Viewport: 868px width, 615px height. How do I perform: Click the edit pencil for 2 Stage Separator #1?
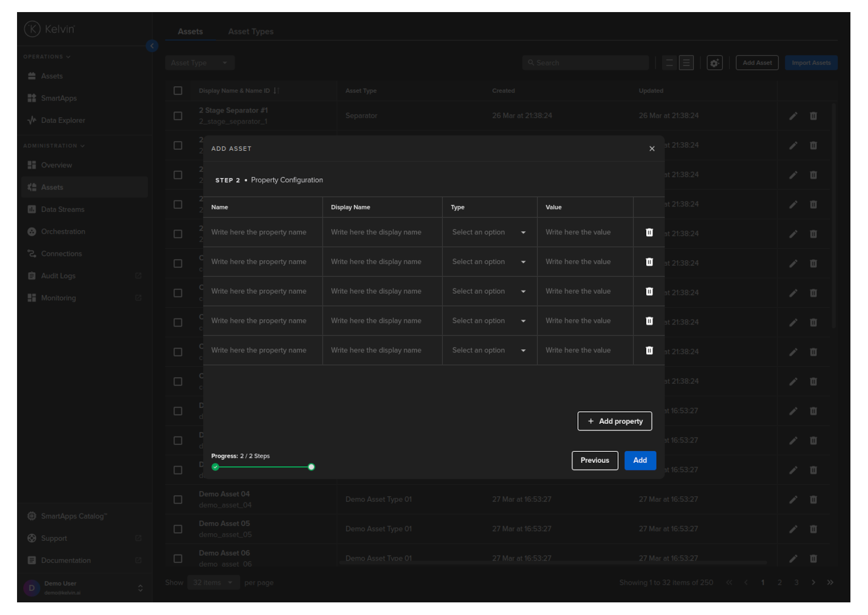[793, 116]
